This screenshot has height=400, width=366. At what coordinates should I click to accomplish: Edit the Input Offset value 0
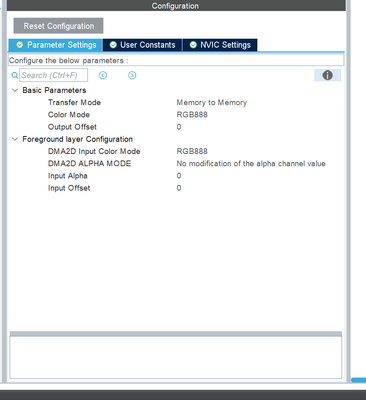pyautogui.click(x=179, y=188)
